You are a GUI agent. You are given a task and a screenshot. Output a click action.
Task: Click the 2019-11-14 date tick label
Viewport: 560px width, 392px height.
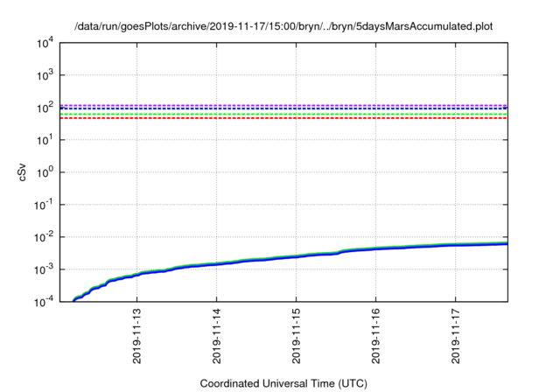[x=216, y=336]
